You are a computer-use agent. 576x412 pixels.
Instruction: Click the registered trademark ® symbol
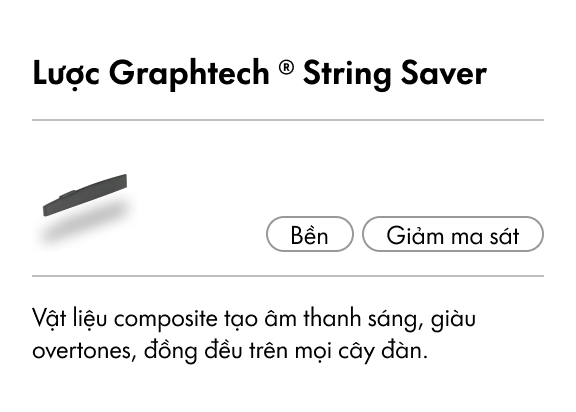(x=286, y=68)
